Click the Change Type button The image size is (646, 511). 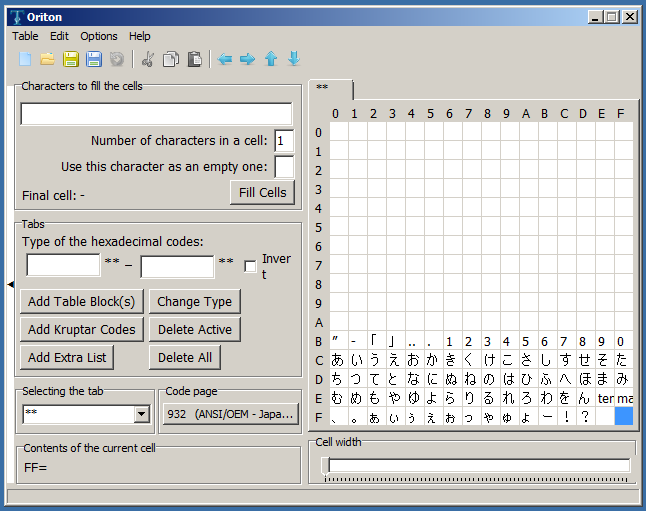coord(194,302)
